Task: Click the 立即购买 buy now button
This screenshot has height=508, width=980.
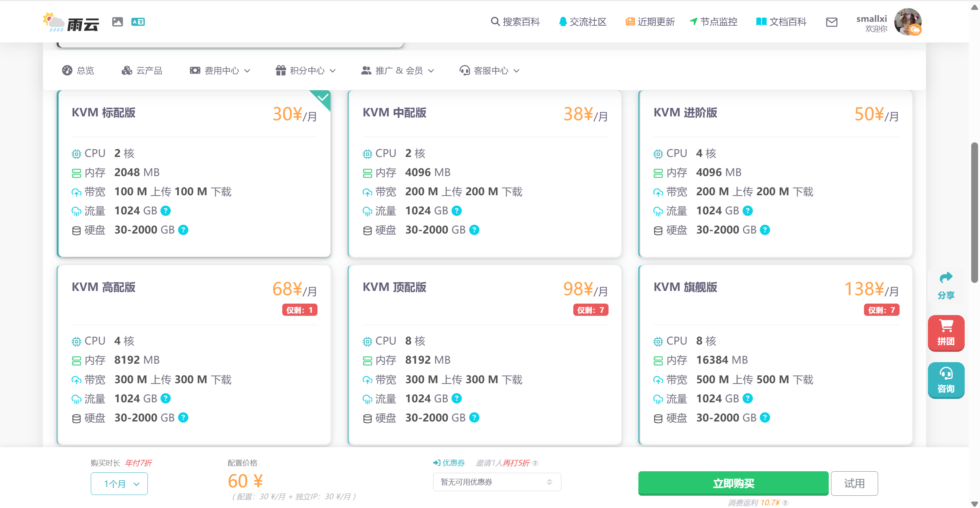Action: pos(733,483)
